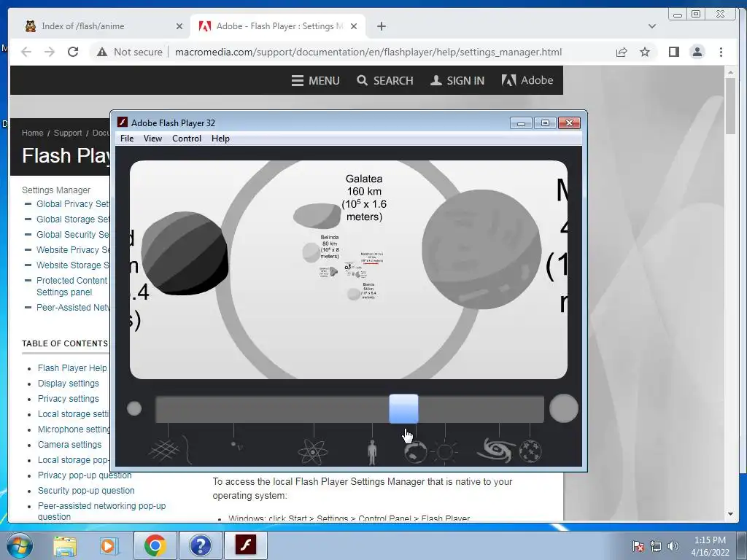Open the Flash Player Help menu
This screenshot has height=560, width=747.
[220, 139]
